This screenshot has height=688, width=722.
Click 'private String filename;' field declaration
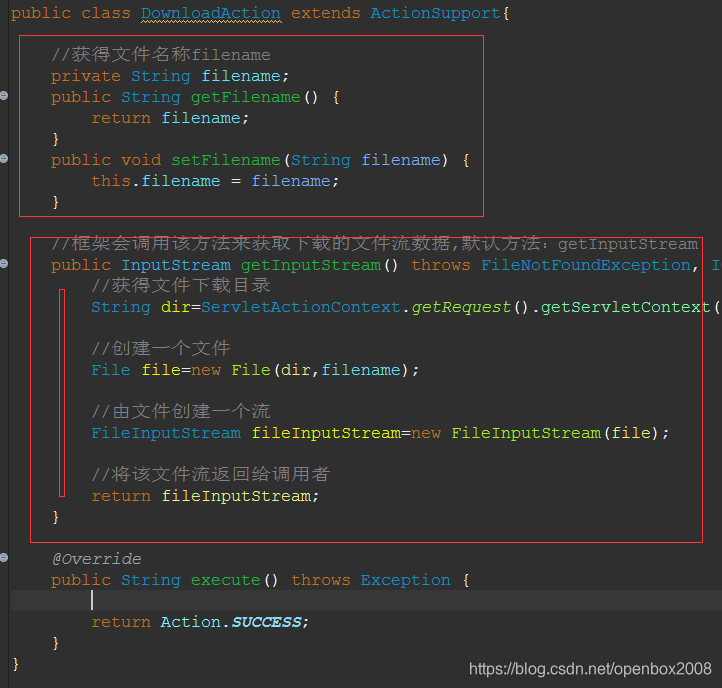tap(170, 76)
